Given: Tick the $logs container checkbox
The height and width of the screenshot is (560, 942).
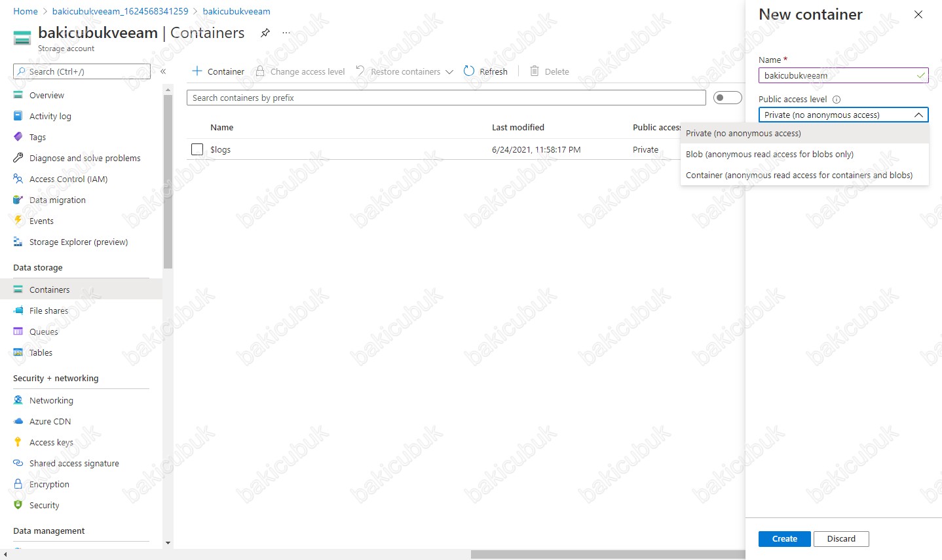Looking at the screenshot, I should pyautogui.click(x=197, y=149).
